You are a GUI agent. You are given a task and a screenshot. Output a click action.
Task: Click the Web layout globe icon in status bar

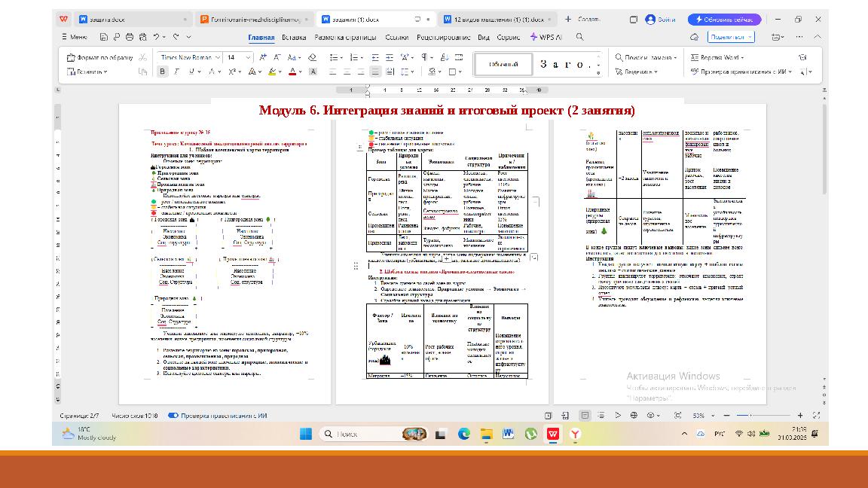[633, 415]
